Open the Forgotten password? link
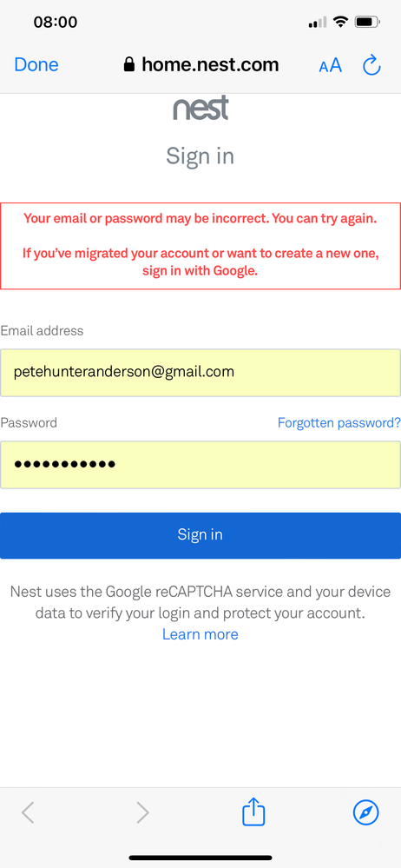Image resolution: width=401 pixels, height=868 pixels. tap(339, 423)
